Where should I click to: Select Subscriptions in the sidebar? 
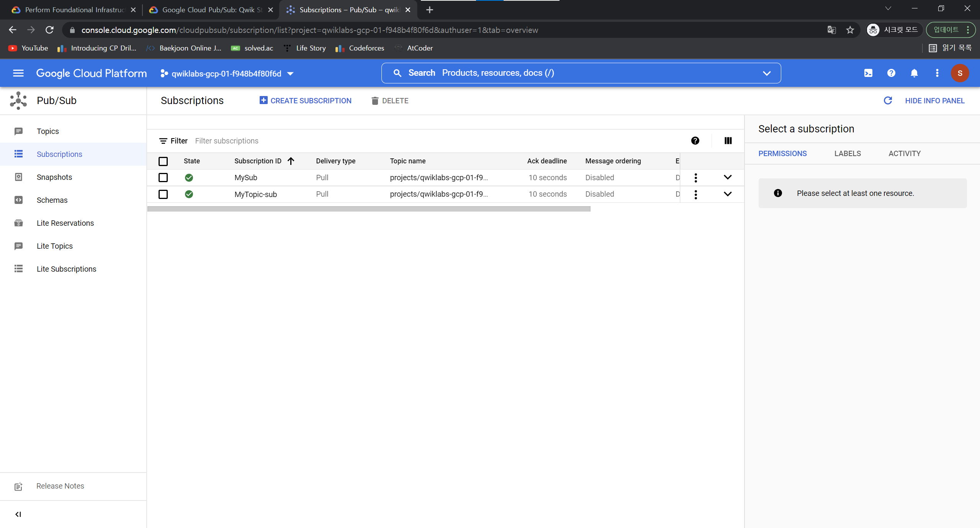pos(73,154)
